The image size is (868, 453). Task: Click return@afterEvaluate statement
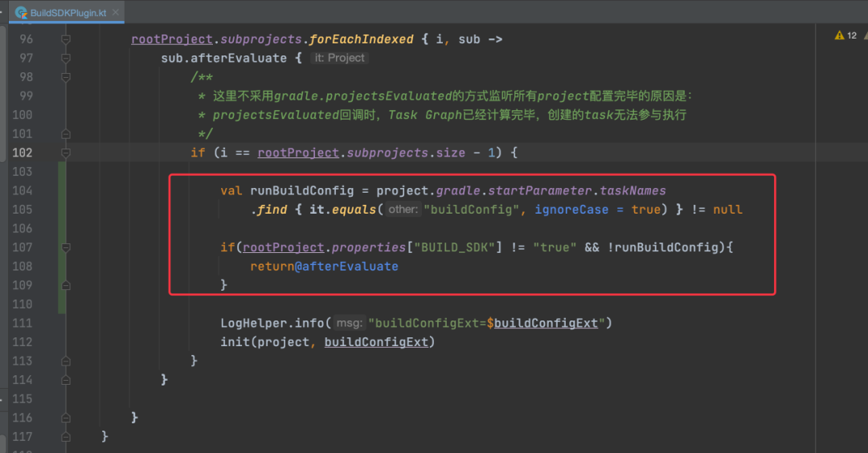[324, 267]
